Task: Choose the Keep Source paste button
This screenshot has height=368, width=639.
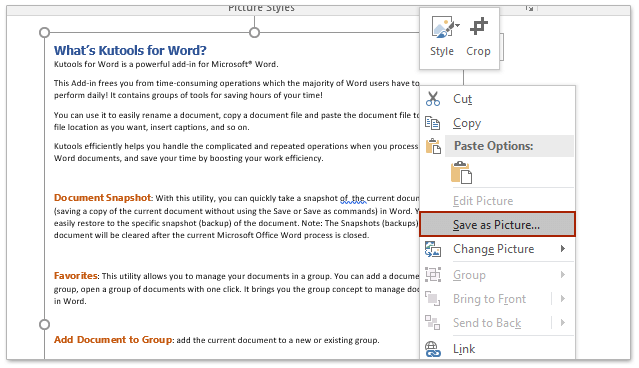Action: [462, 172]
